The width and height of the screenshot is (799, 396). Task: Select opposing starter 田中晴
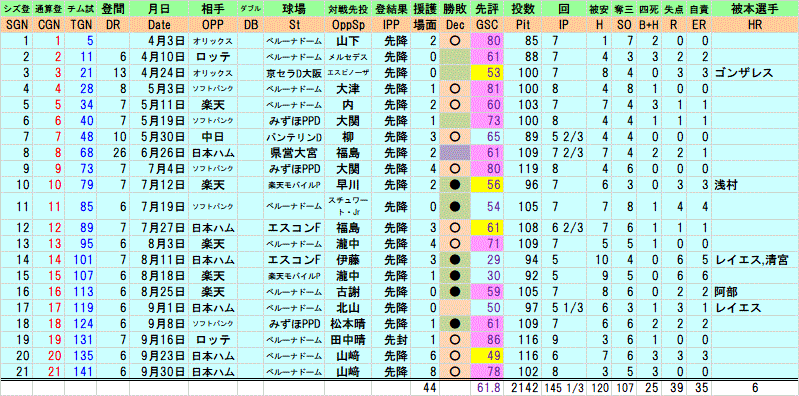point(347,340)
